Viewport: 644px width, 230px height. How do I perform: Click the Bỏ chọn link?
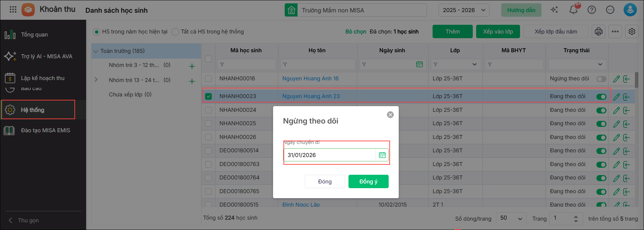tap(356, 31)
